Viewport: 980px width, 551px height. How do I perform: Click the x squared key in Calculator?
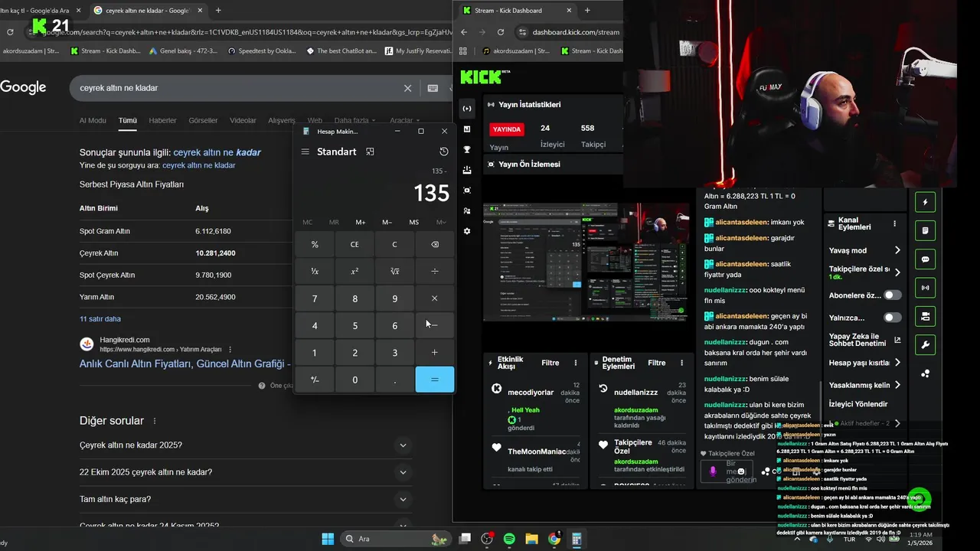tap(354, 271)
